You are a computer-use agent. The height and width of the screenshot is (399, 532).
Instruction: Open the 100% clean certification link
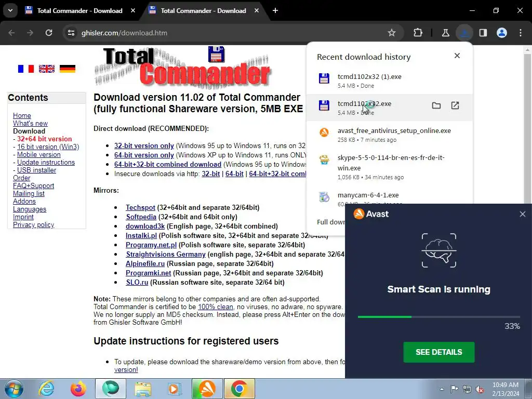[216, 307]
